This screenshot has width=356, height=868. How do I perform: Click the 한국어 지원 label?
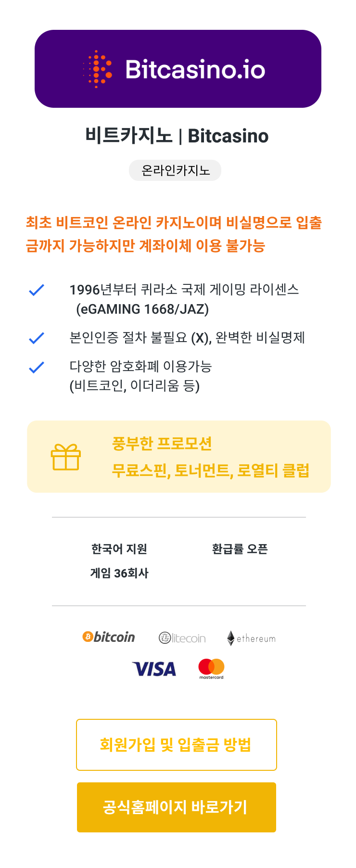(119, 549)
